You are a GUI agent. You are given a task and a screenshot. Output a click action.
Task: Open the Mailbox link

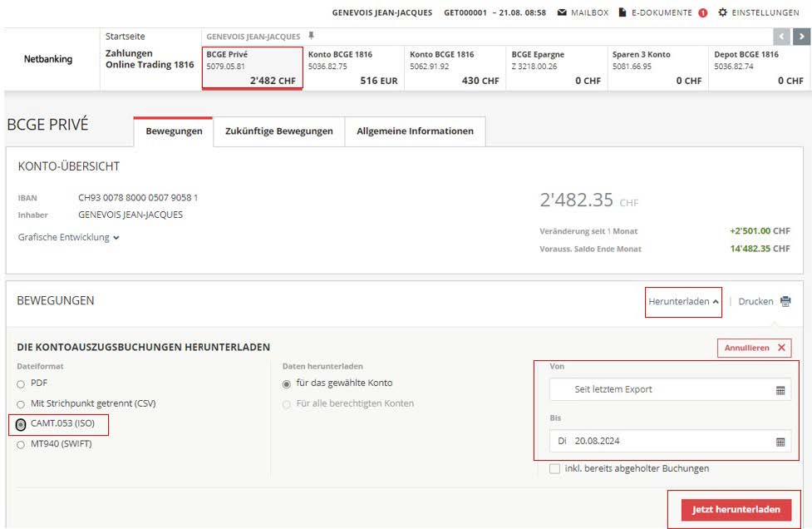589,12
